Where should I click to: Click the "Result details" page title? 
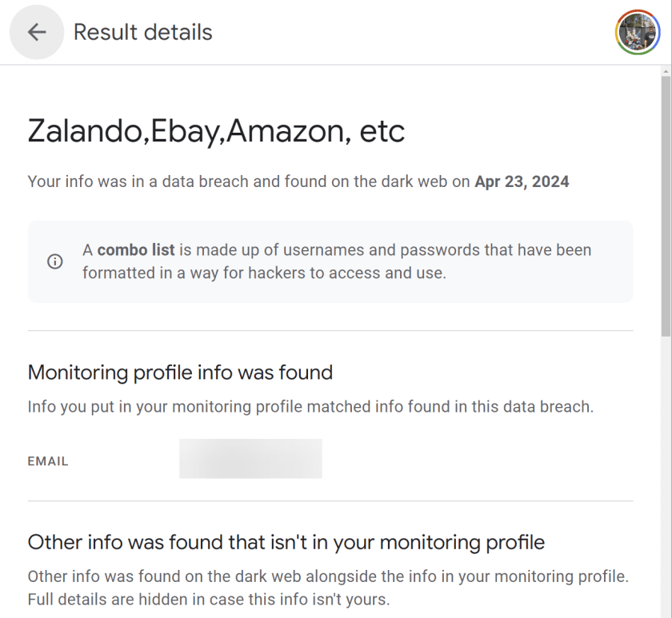point(143,32)
